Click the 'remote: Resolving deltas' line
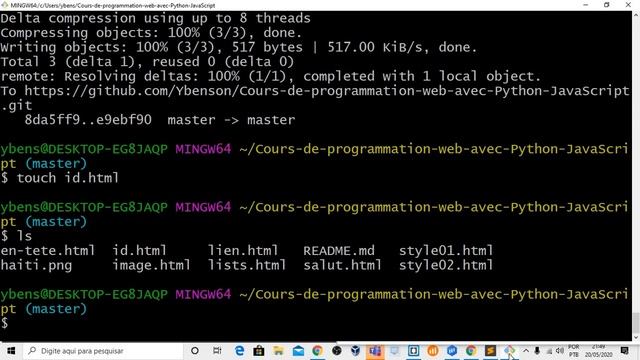640x360 pixels. pyautogui.click(x=271, y=76)
